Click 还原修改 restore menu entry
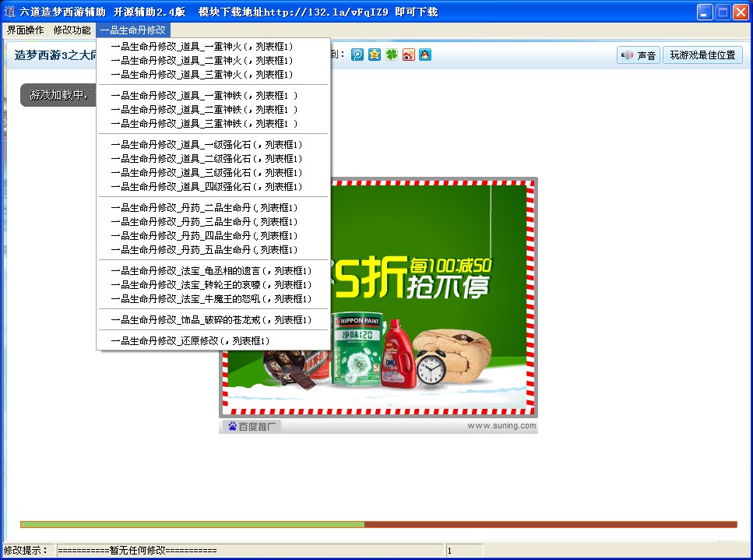Screen dimensions: 753x560 tap(213, 340)
